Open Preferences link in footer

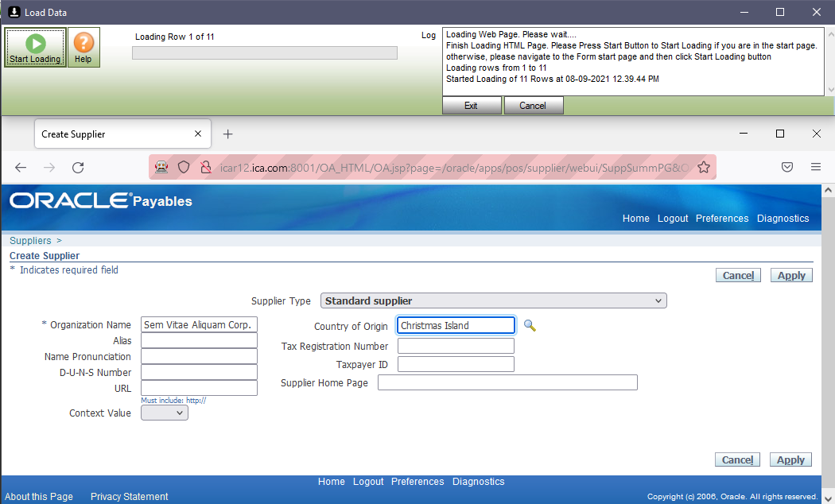[x=417, y=482]
